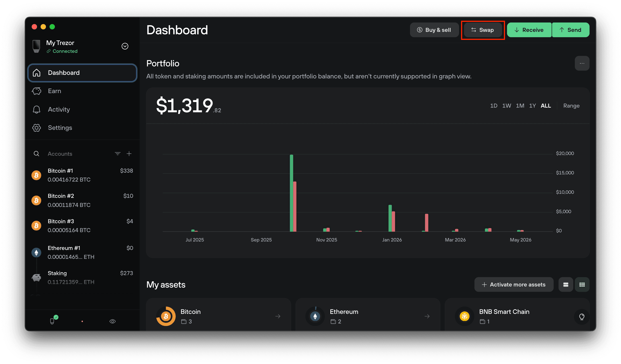Click the Bitcoin #1 coin icon
This screenshot has height=364, width=621.
pos(37,176)
